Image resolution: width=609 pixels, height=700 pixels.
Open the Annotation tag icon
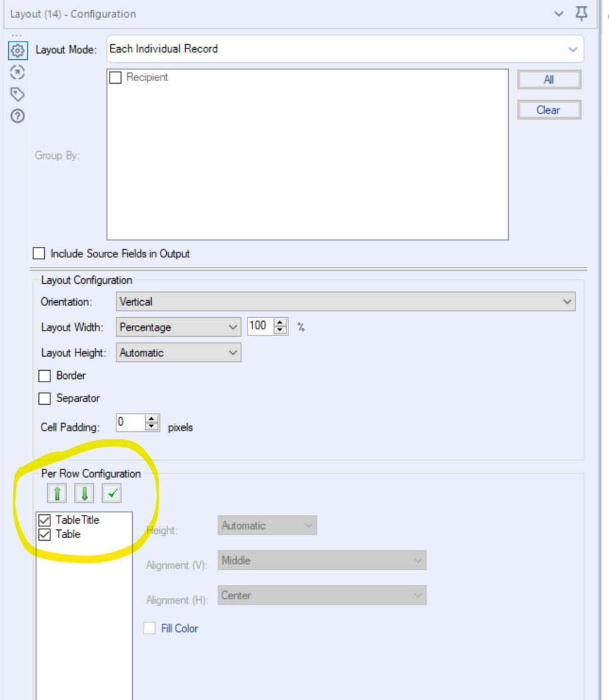click(x=17, y=94)
